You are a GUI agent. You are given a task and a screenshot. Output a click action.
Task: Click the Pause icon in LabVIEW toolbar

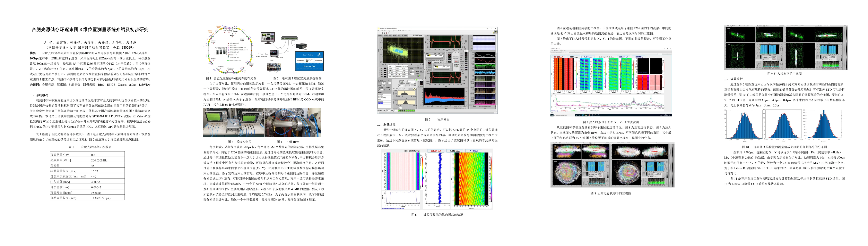(389, 33)
